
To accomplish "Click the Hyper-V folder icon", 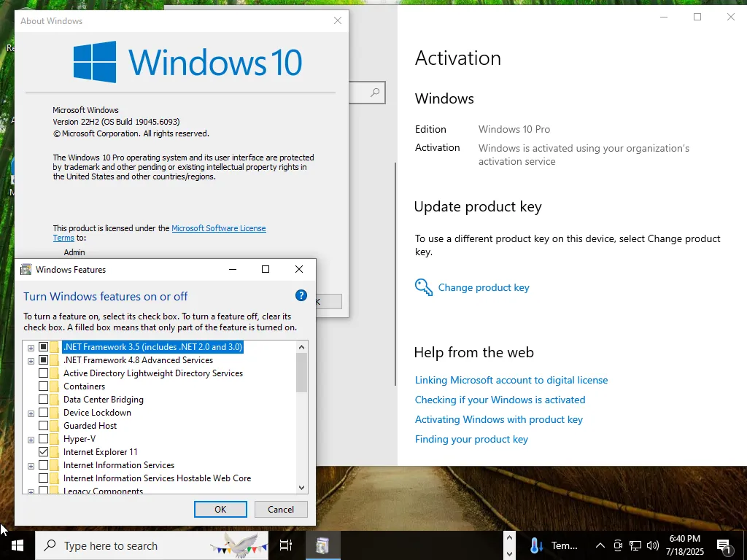I will pos(55,438).
